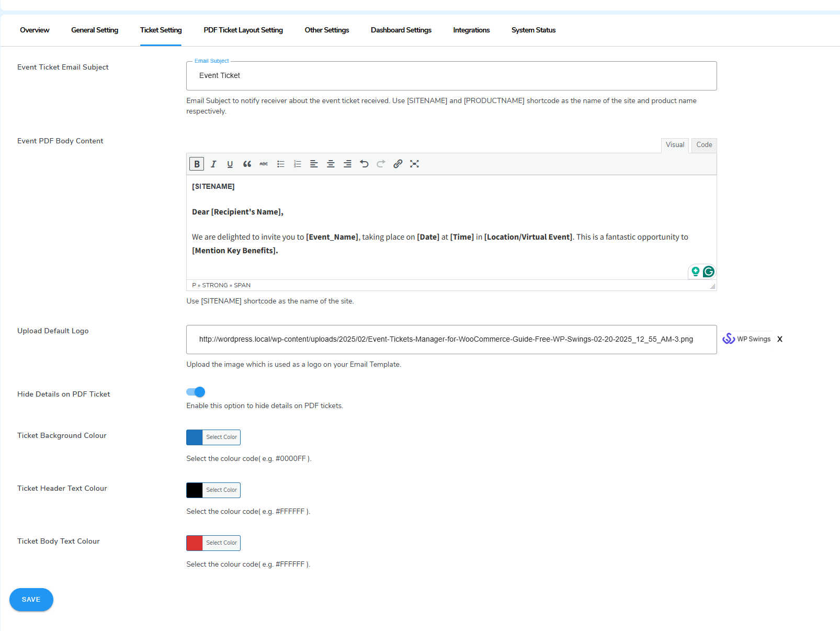Apply strikethrough (ABC) formatting
The image size is (840, 631).
264,164
